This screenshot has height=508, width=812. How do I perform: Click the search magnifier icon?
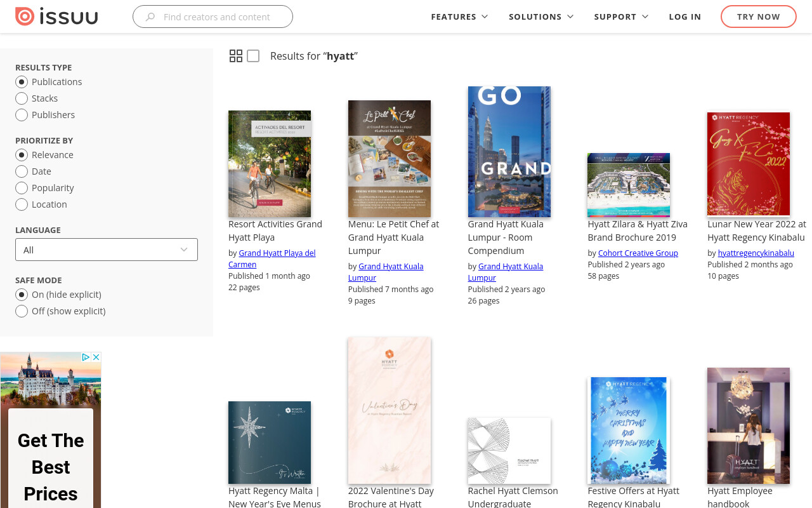[150, 17]
